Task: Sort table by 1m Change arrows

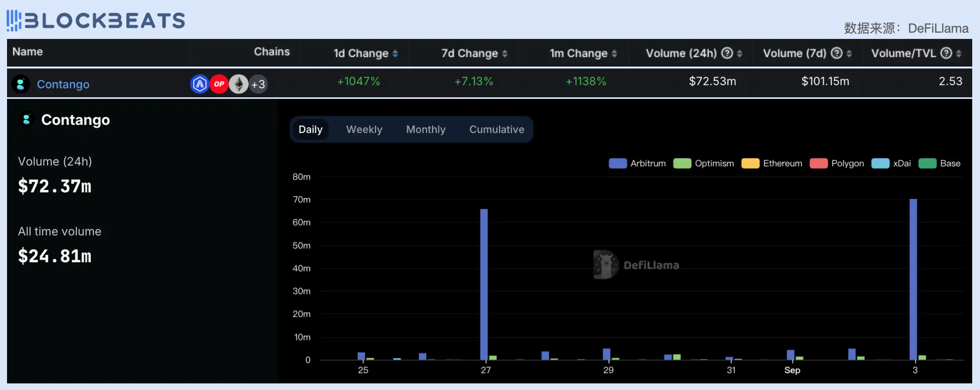Action: 614,54
